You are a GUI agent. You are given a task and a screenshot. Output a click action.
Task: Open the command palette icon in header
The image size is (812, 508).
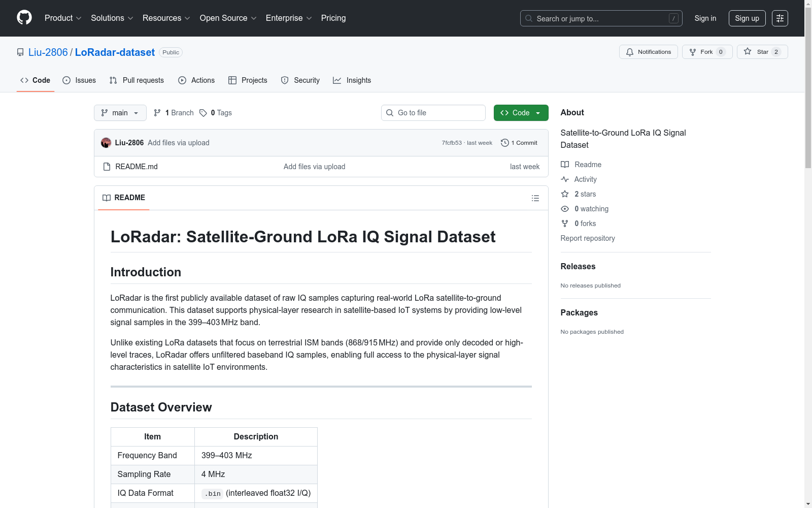tap(780, 18)
